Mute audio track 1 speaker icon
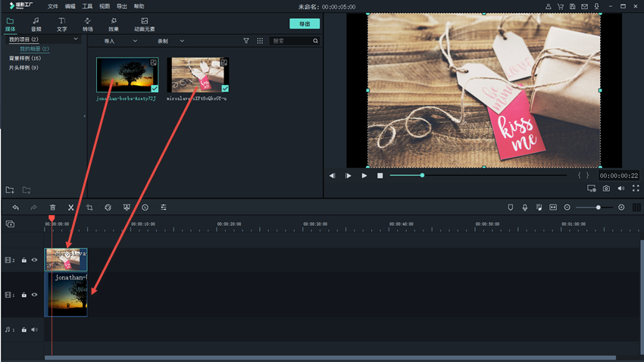Screen dimensions: 644x362 pos(34,329)
